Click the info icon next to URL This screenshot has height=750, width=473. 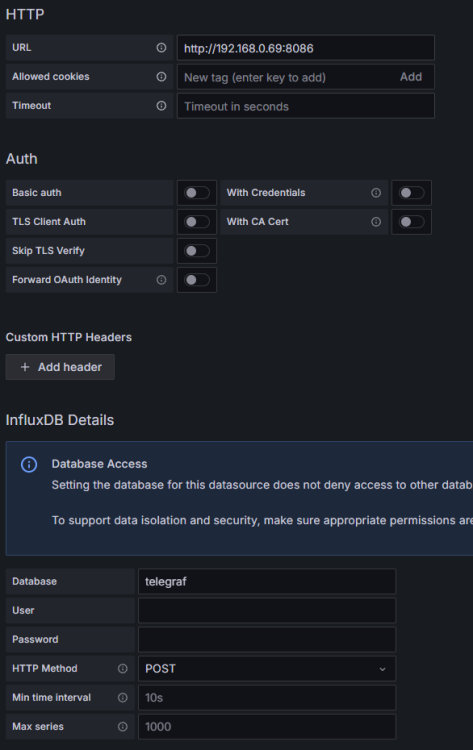(x=161, y=47)
